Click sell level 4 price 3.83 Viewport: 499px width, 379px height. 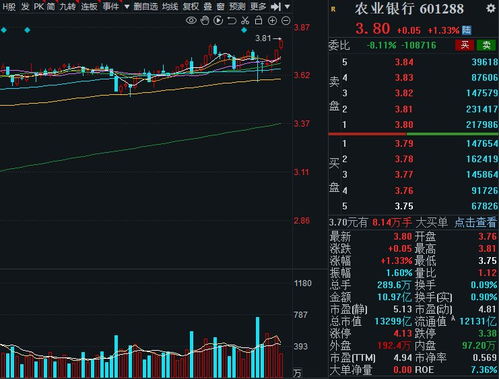point(404,78)
